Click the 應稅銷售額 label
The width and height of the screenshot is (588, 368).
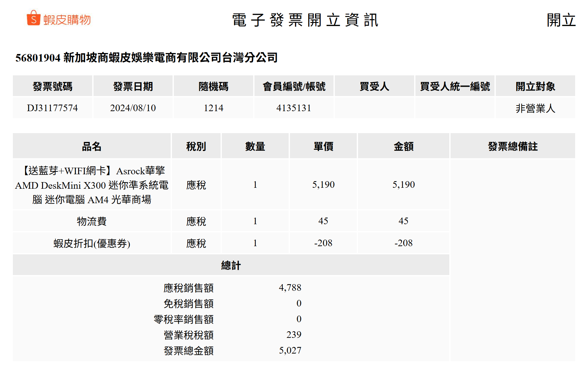[x=189, y=288]
